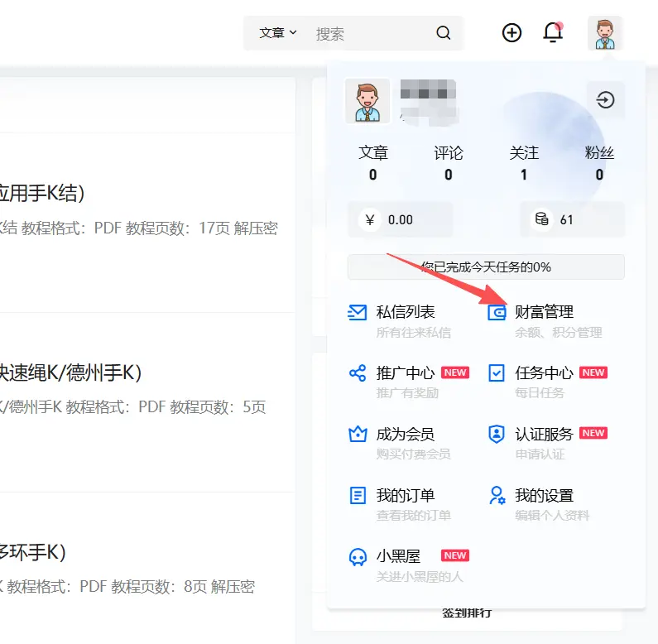Open the notification bell

coord(552,33)
